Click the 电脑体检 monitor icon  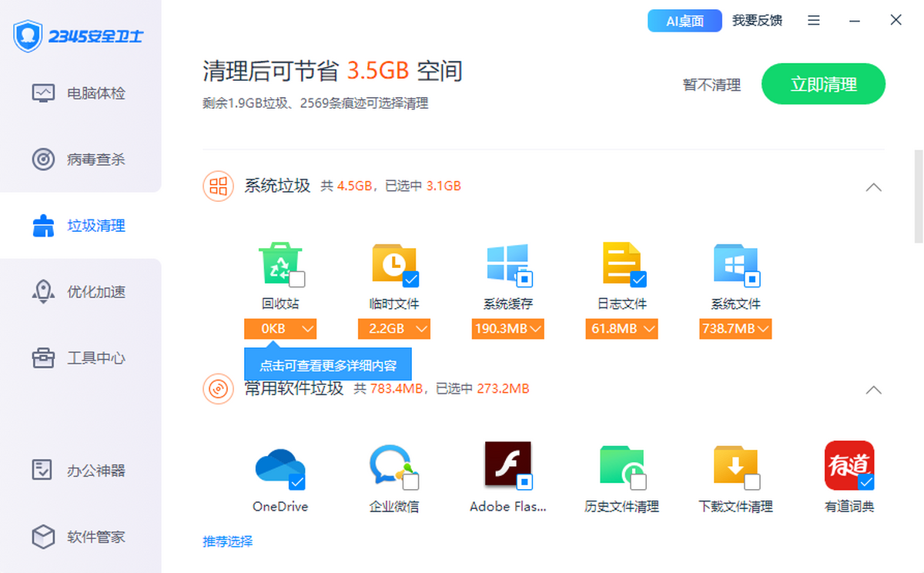43,93
